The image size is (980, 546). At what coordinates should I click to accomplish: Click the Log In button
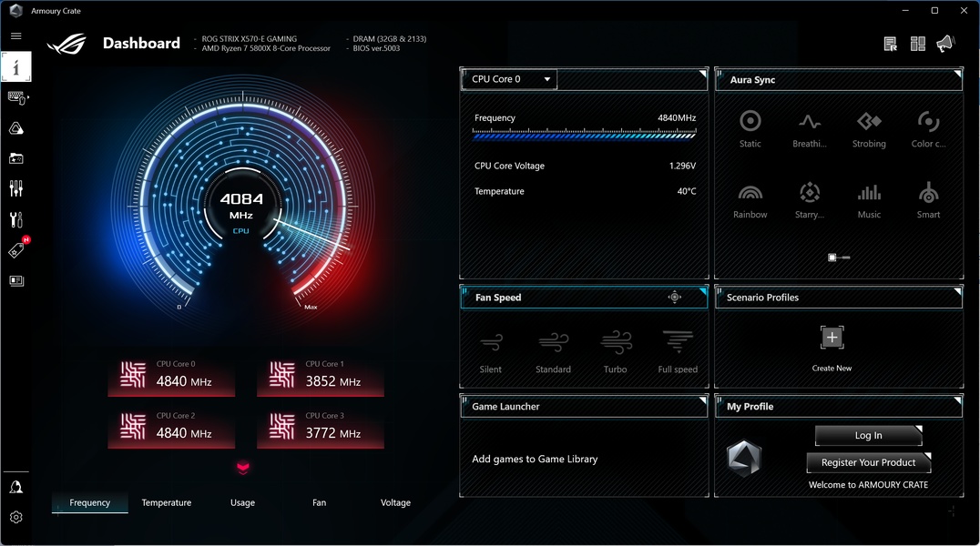click(868, 436)
